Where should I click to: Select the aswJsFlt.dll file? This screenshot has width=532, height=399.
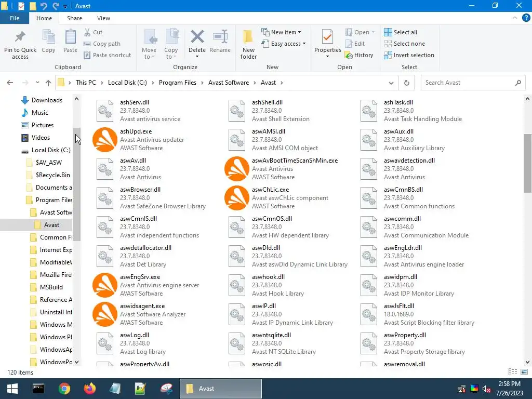(x=418, y=314)
